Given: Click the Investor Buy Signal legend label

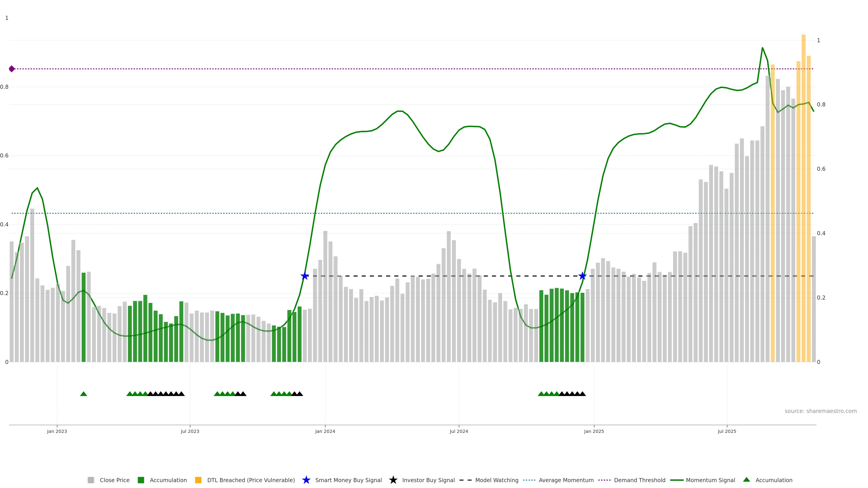Looking at the screenshot, I should tap(428, 480).
